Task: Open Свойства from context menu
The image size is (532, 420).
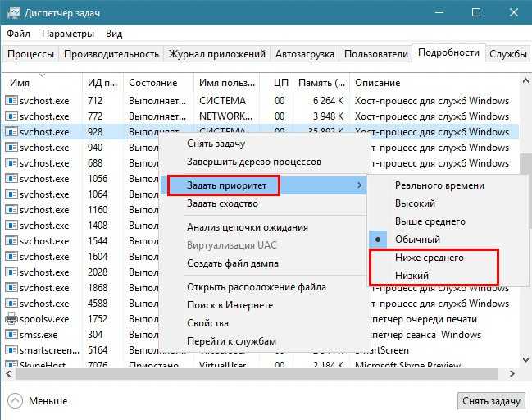Action: tap(207, 323)
